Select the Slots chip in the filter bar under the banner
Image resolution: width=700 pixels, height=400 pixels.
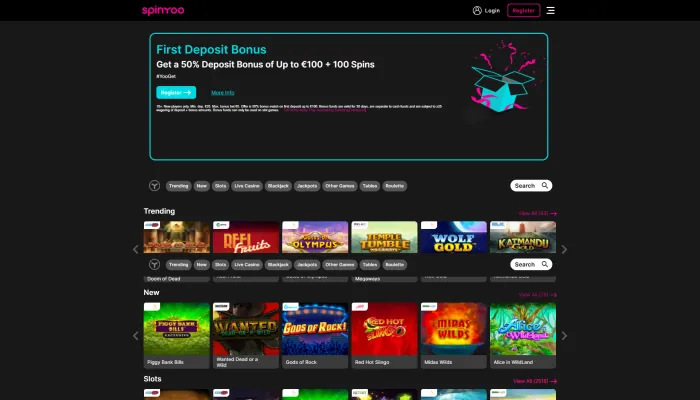click(x=221, y=186)
